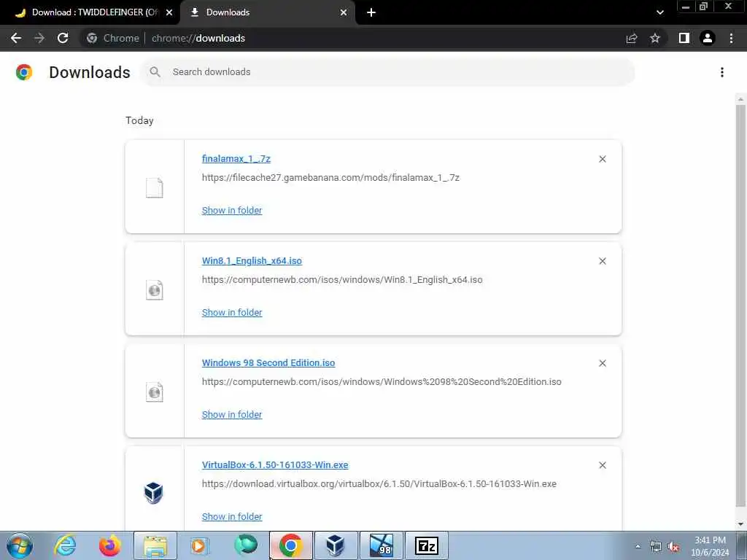This screenshot has width=747, height=560.
Task: Click the Search downloads field
Action: click(x=388, y=72)
